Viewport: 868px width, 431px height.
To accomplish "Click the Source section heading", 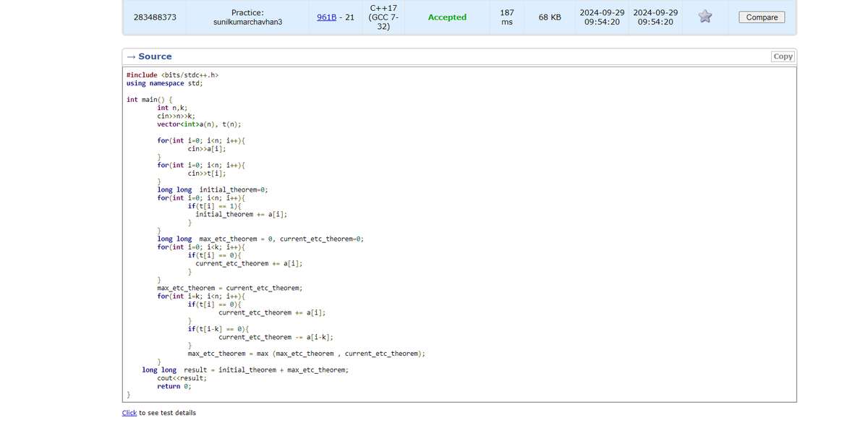I will [155, 56].
